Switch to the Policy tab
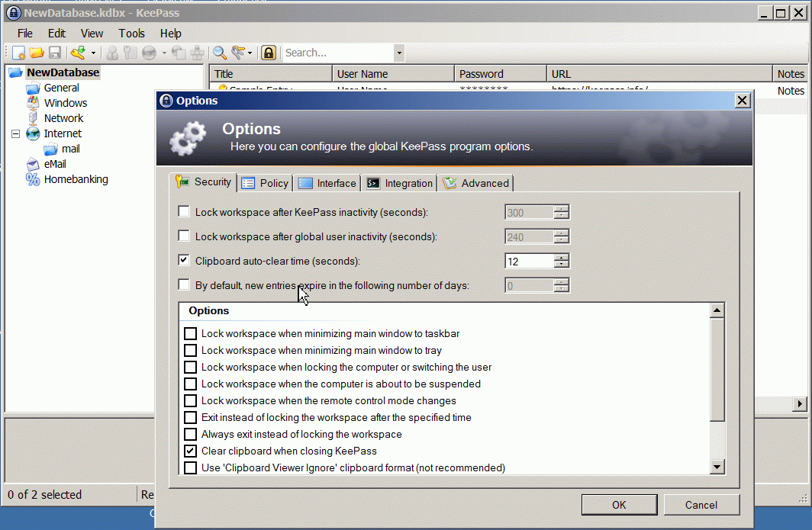Image resolution: width=812 pixels, height=530 pixels. (265, 183)
